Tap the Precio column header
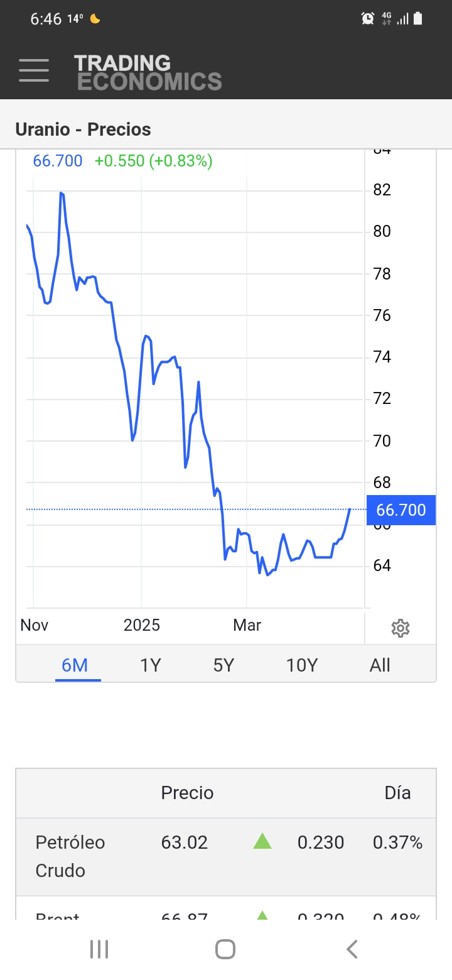Screen dimensions: 452x980 coord(187,793)
